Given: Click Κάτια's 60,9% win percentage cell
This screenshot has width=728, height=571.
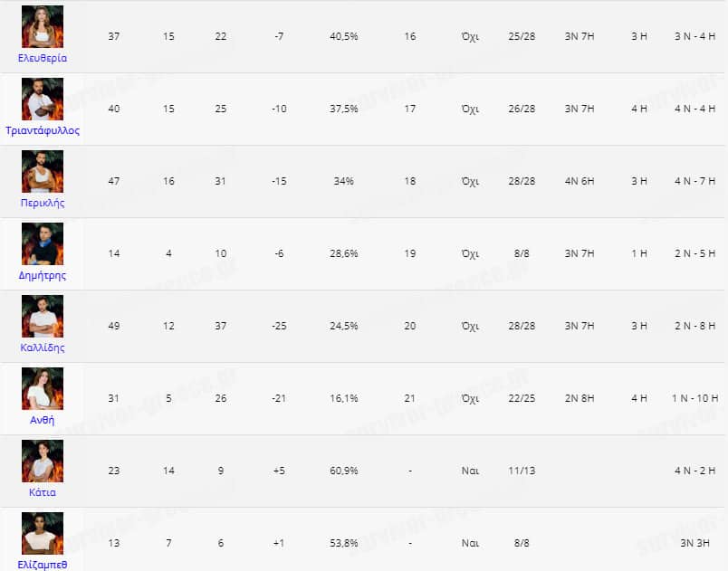Looking at the screenshot, I should click(x=344, y=471).
